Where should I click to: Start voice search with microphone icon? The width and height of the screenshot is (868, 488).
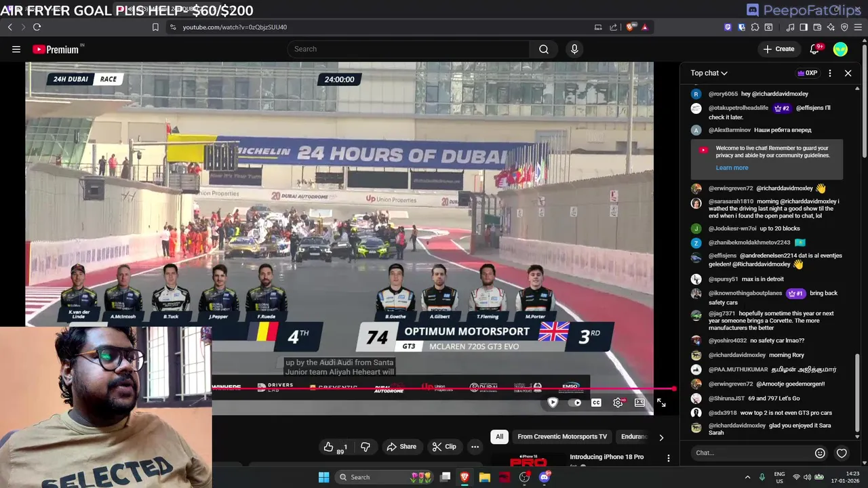pos(574,49)
